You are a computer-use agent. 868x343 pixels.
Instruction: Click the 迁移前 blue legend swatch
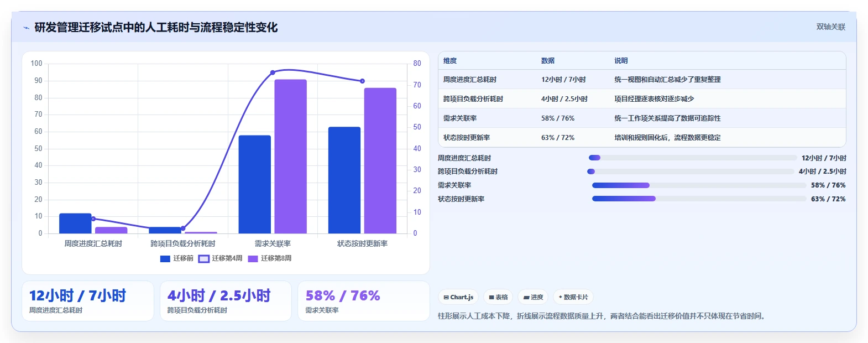[165, 258]
